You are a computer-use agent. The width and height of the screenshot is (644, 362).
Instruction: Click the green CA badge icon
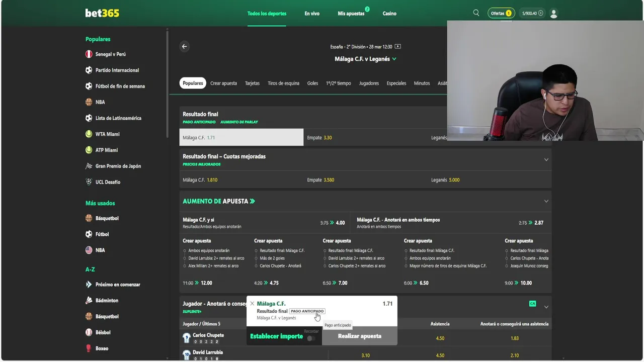pyautogui.click(x=532, y=304)
